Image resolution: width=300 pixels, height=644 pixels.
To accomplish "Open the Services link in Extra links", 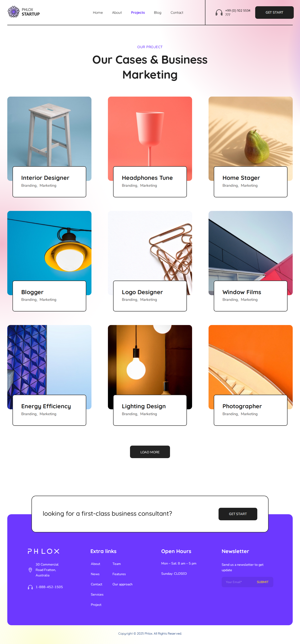I will click(97, 594).
